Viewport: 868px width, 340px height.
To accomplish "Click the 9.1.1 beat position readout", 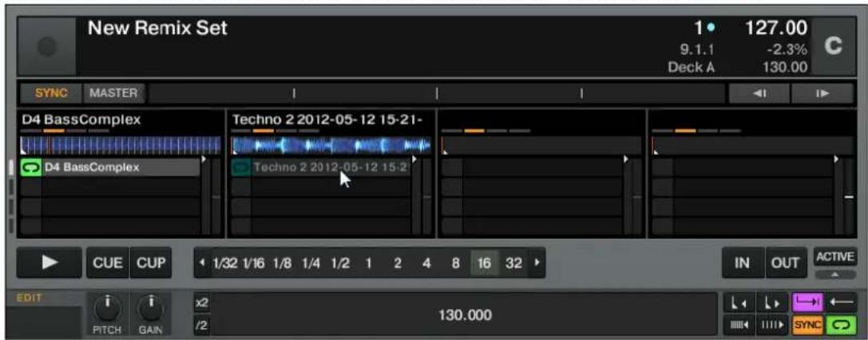I will [696, 50].
